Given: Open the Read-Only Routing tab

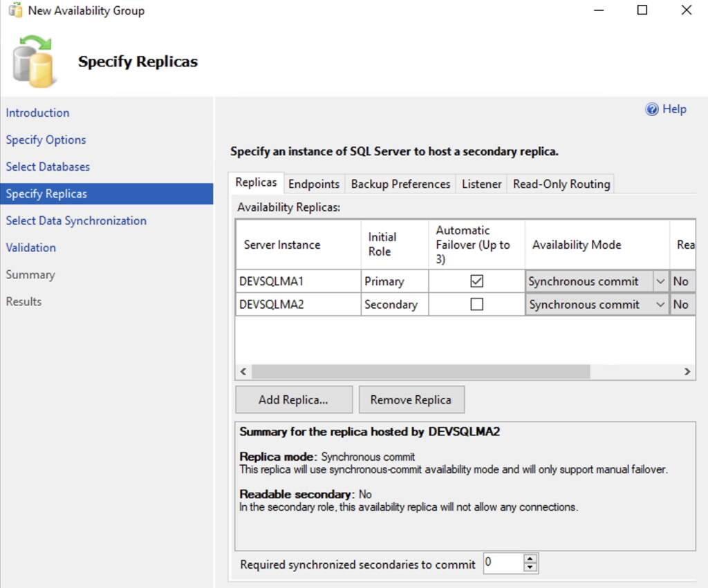Looking at the screenshot, I should coord(561,184).
